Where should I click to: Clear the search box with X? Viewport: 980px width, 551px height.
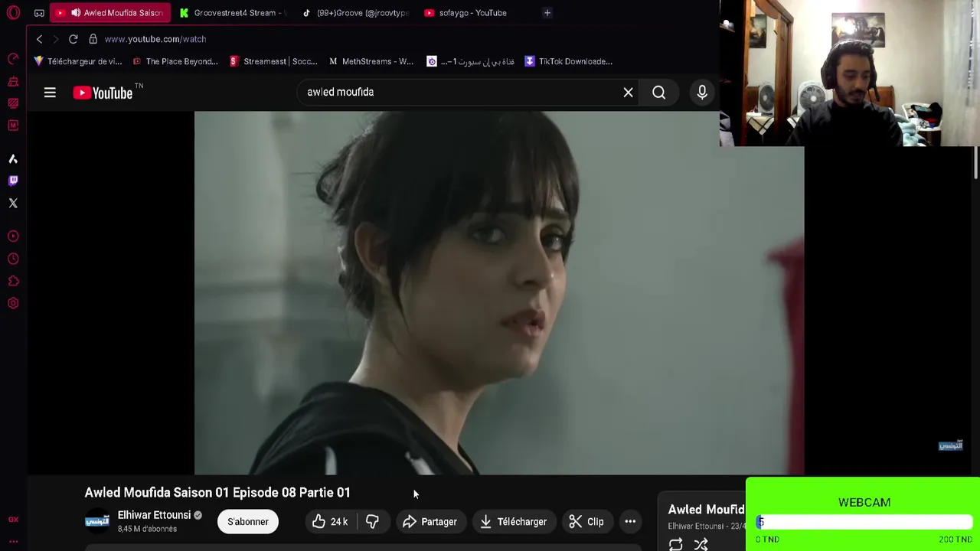(628, 93)
